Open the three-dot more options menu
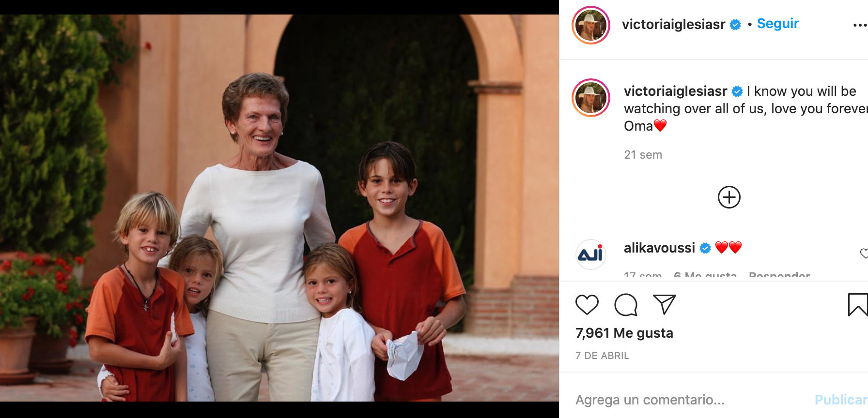The height and width of the screenshot is (418, 868). point(860,25)
